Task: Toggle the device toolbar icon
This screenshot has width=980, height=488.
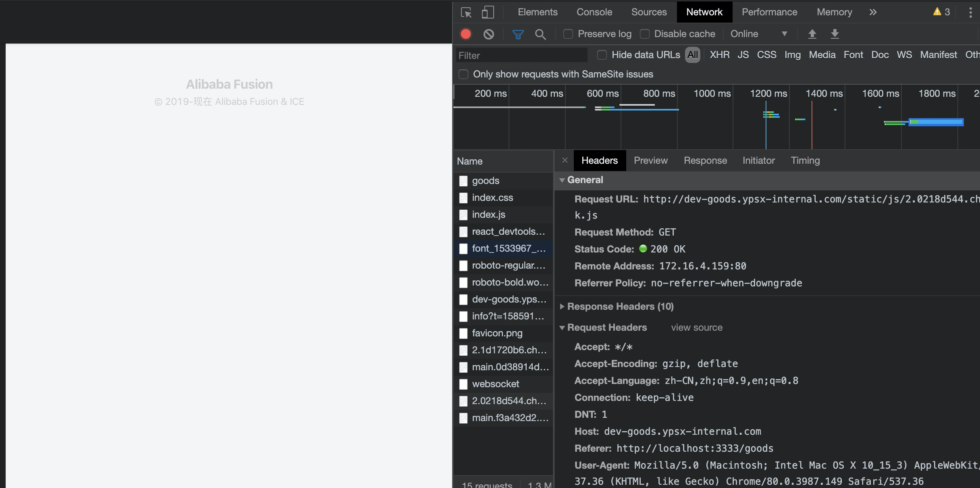Action: click(488, 12)
